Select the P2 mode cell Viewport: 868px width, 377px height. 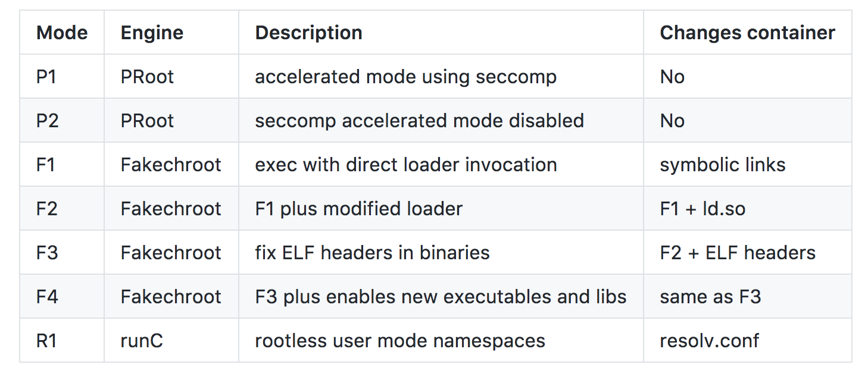tap(47, 121)
